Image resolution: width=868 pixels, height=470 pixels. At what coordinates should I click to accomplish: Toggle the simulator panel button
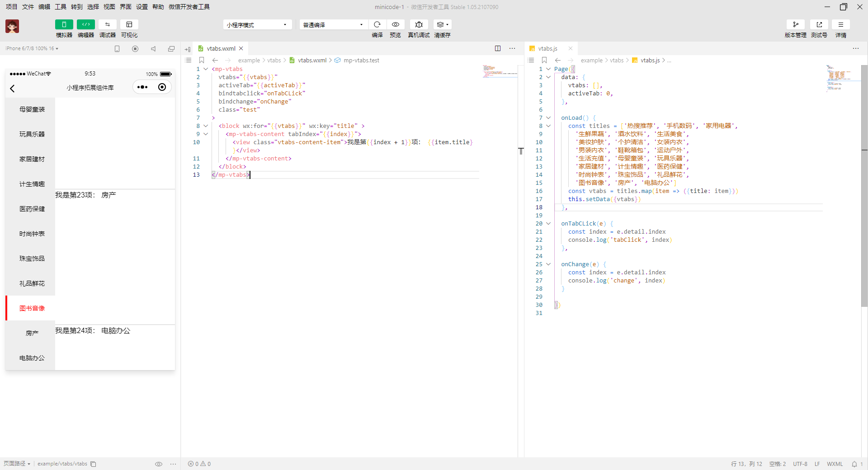(x=64, y=24)
